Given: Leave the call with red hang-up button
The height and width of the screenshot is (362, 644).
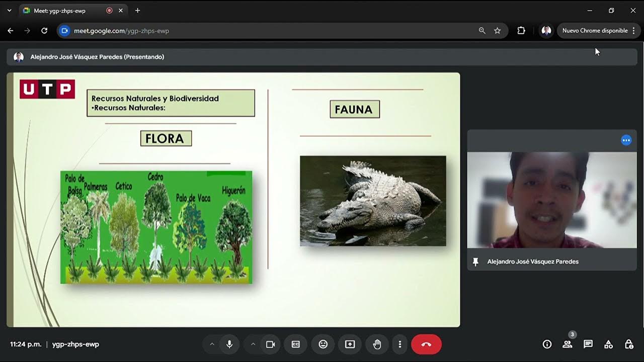Looking at the screenshot, I should (x=426, y=344).
